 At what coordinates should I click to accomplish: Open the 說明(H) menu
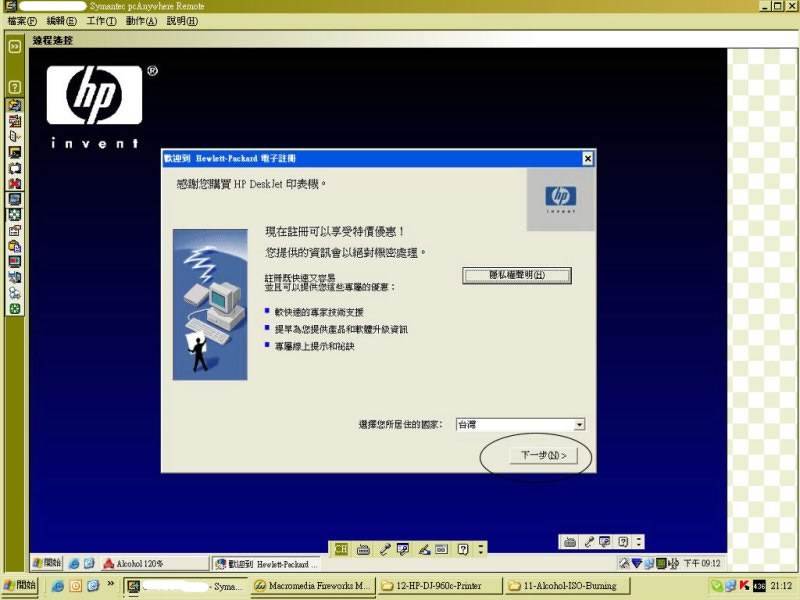182,21
